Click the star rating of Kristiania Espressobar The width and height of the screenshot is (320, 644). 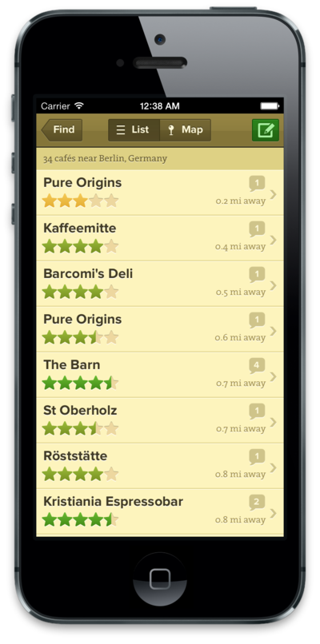coord(81,519)
